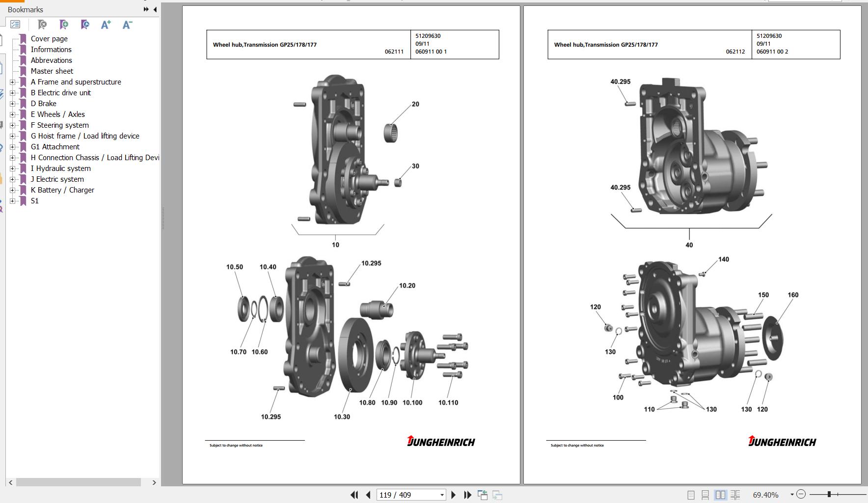Open the Master sheet bookmark
868x503 pixels.
(x=52, y=71)
